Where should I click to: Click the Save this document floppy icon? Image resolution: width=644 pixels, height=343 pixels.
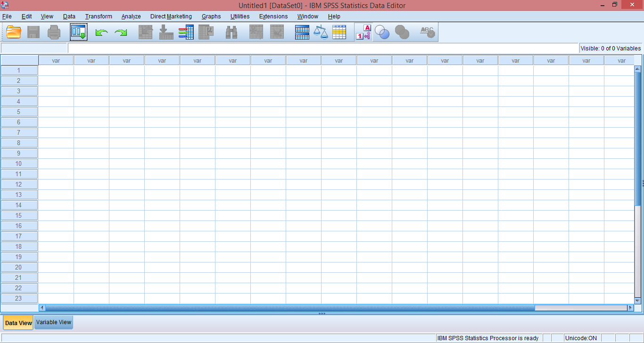pos(33,32)
